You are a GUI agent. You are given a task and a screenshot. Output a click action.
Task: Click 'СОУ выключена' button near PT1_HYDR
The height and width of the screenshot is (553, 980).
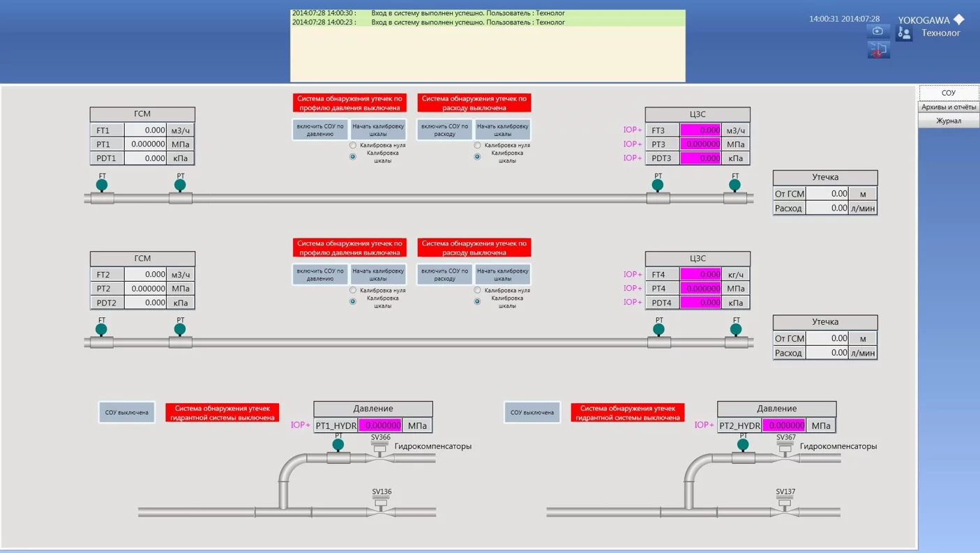point(127,412)
